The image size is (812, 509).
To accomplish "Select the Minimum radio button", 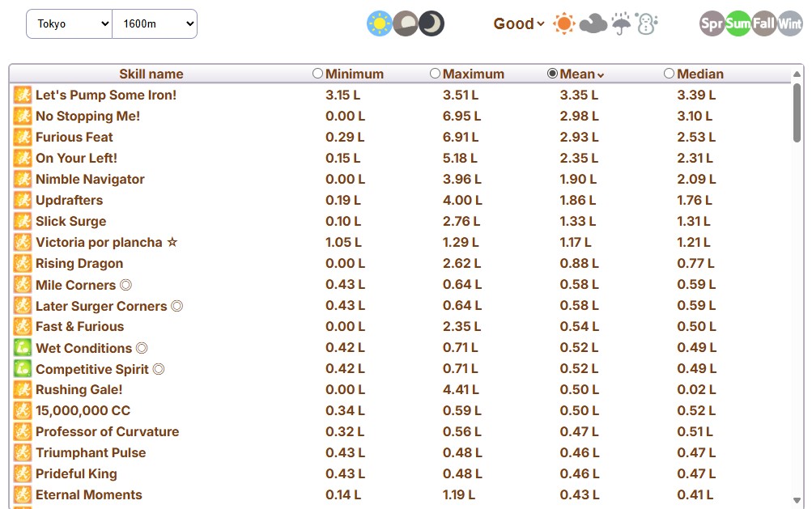I will [x=317, y=74].
